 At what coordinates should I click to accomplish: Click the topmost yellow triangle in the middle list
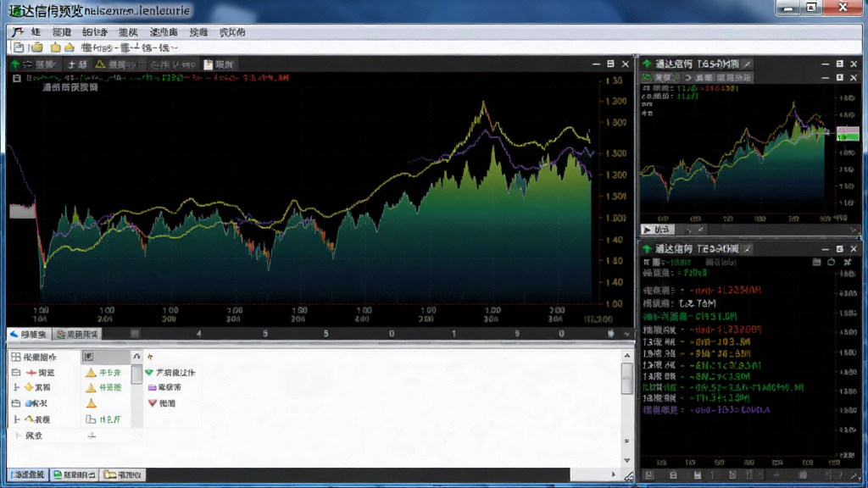91,373
